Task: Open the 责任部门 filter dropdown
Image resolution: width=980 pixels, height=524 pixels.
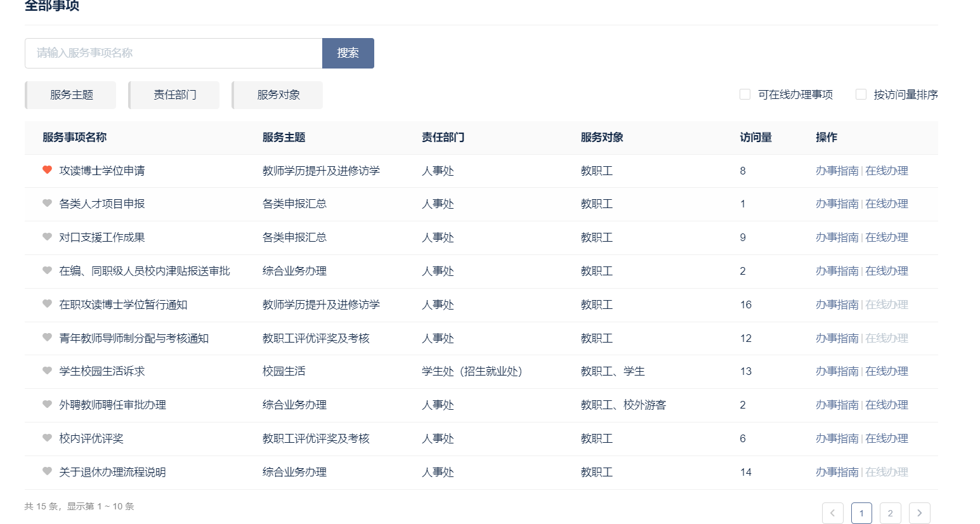Action: coord(174,95)
